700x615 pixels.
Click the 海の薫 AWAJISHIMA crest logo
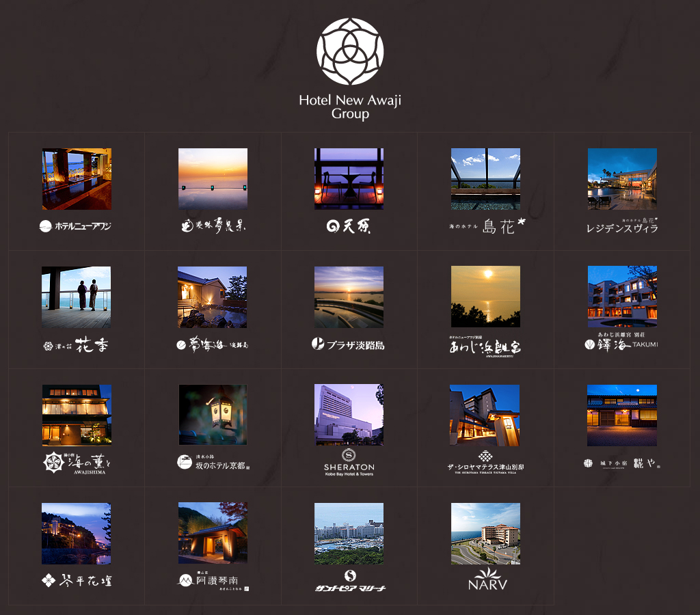77,463
